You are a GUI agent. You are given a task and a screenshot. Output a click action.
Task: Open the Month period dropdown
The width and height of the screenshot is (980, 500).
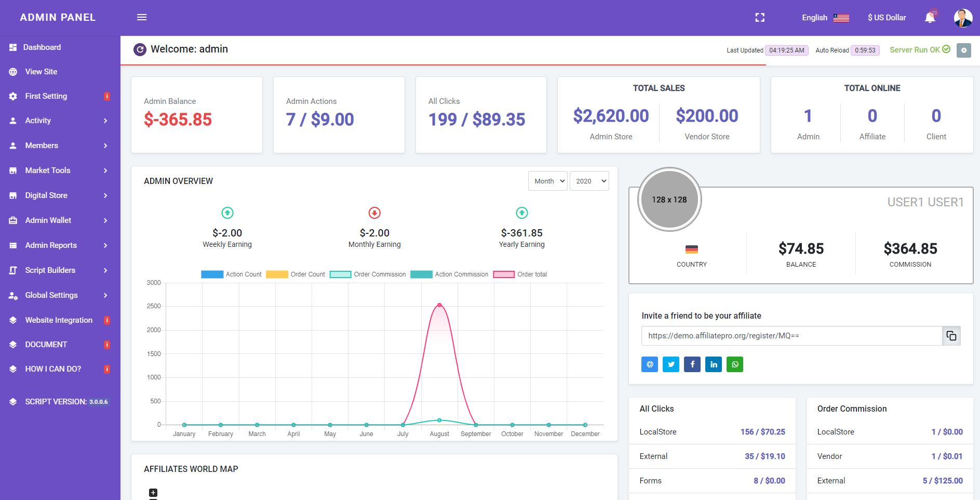point(548,181)
